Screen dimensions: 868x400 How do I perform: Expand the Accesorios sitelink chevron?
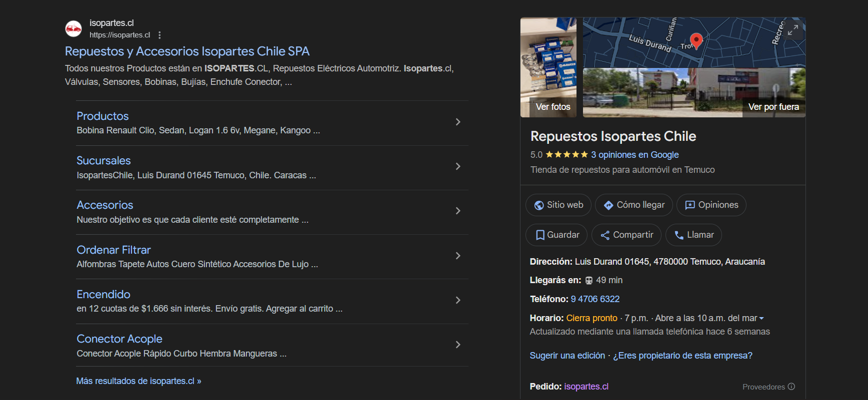coord(458,211)
